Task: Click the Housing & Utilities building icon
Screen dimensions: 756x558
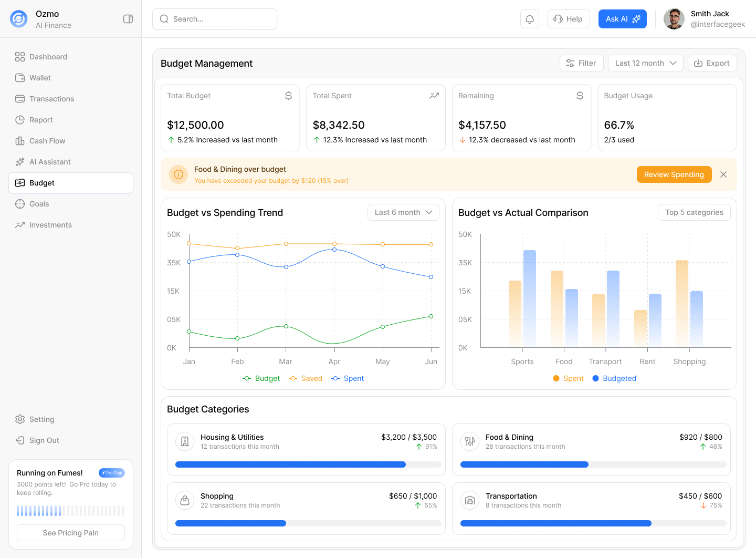Action: point(185,442)
